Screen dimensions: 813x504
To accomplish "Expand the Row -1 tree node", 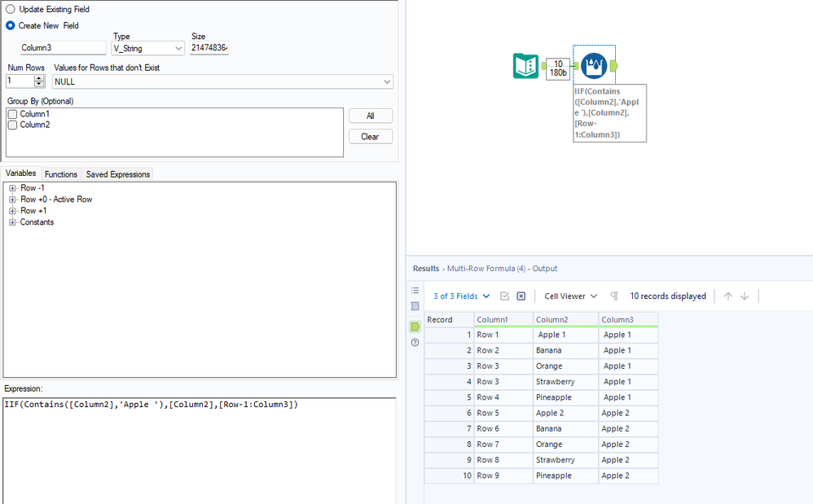I will (12, 188).
